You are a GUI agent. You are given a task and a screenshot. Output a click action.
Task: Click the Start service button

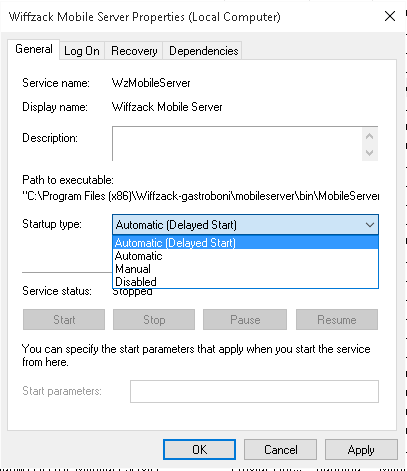click(x=64, y=320)
